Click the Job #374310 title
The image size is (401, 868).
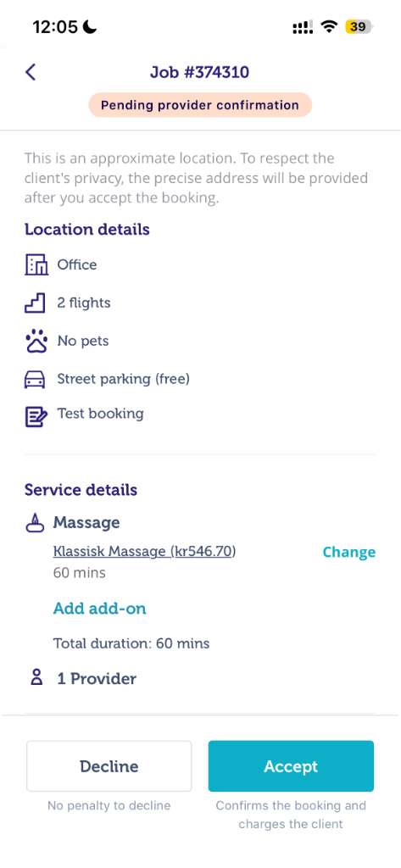coord(199,72)
